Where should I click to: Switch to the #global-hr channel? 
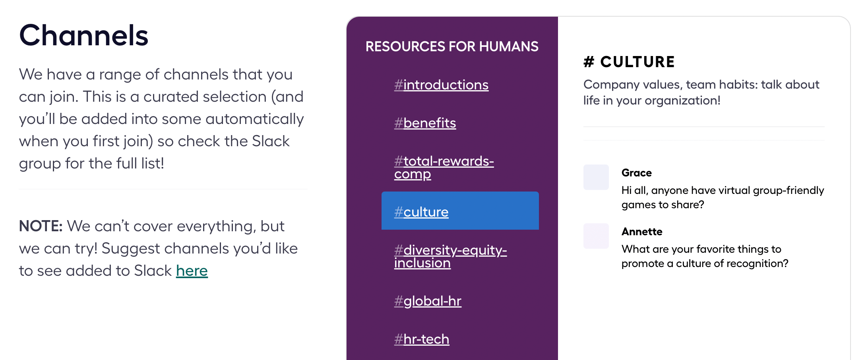tap(428, 301)
